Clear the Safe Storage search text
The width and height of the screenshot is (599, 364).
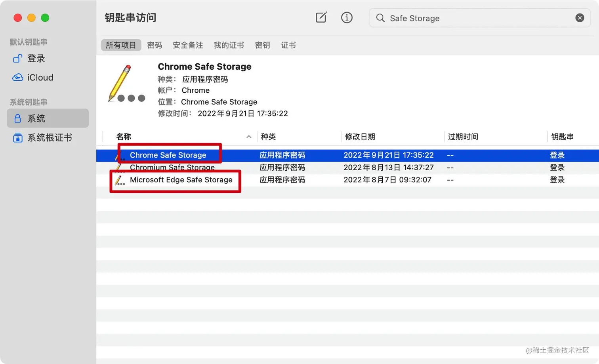(580, 18)
